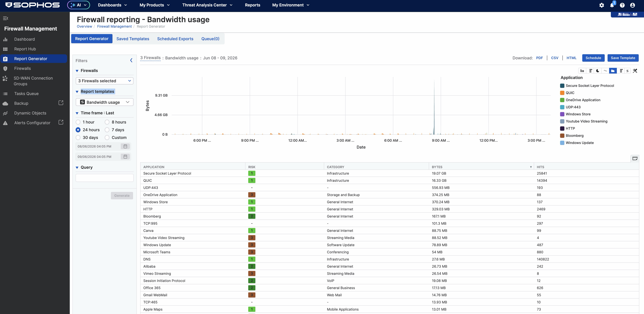The height and width of the screenshot is (314, 644).
Task: Open SD-WAN Connection Groups
Action: click(33, 81)
